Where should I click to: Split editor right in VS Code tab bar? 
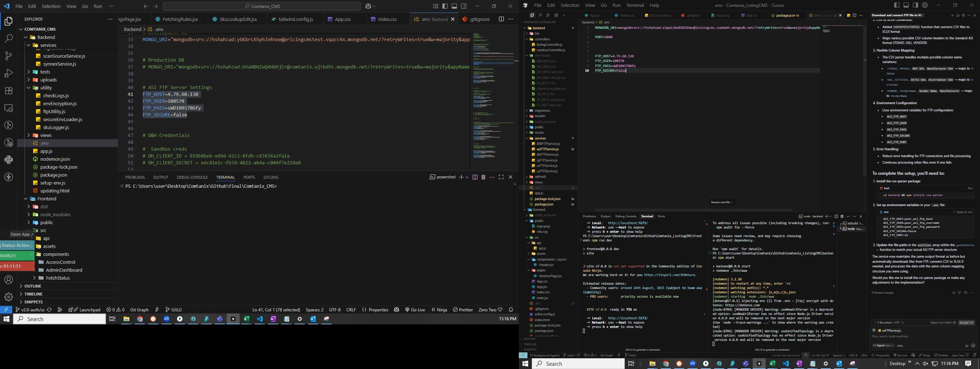tap(501, 19)
